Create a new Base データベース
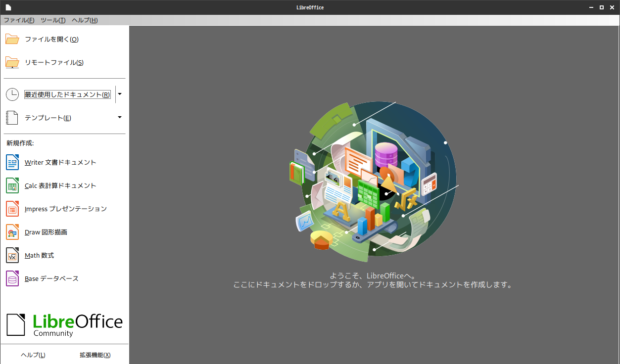The height and width of the screenshot is (364, 620). tap(64, 278)
